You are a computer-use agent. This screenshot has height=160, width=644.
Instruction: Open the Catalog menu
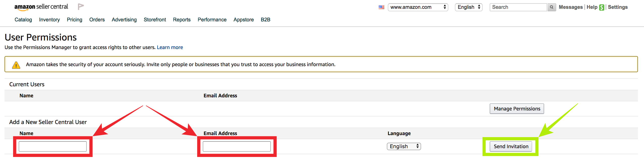coord(23,20)
